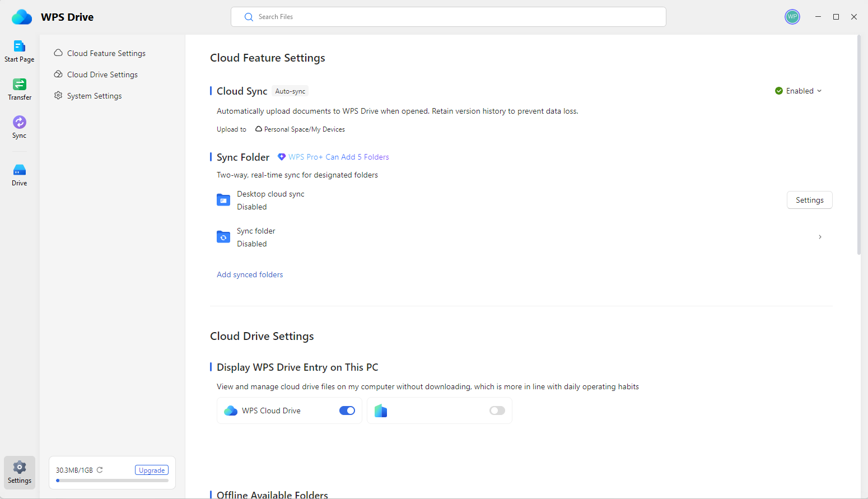Click the Sync folder blue icon
This screenshot has width=868, height=499.
pos(223,237)
